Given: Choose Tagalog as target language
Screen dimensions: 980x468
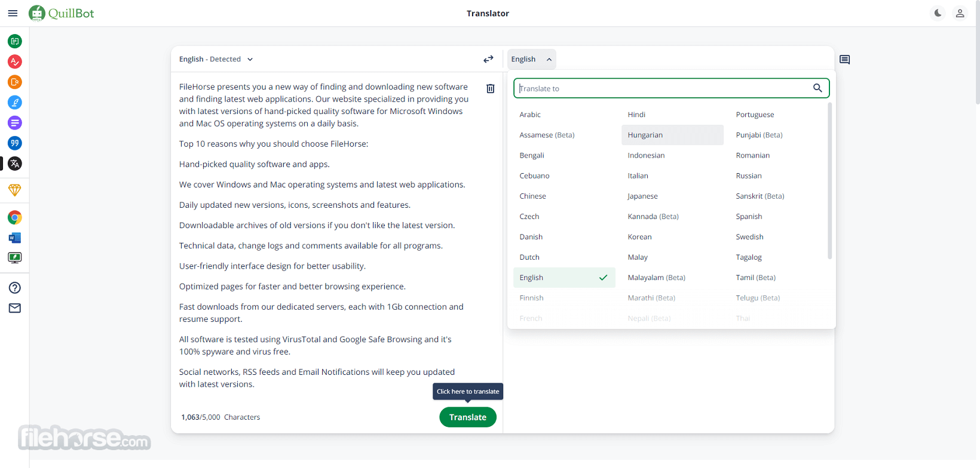Looking at the screenshot, I should coord(780,257).
